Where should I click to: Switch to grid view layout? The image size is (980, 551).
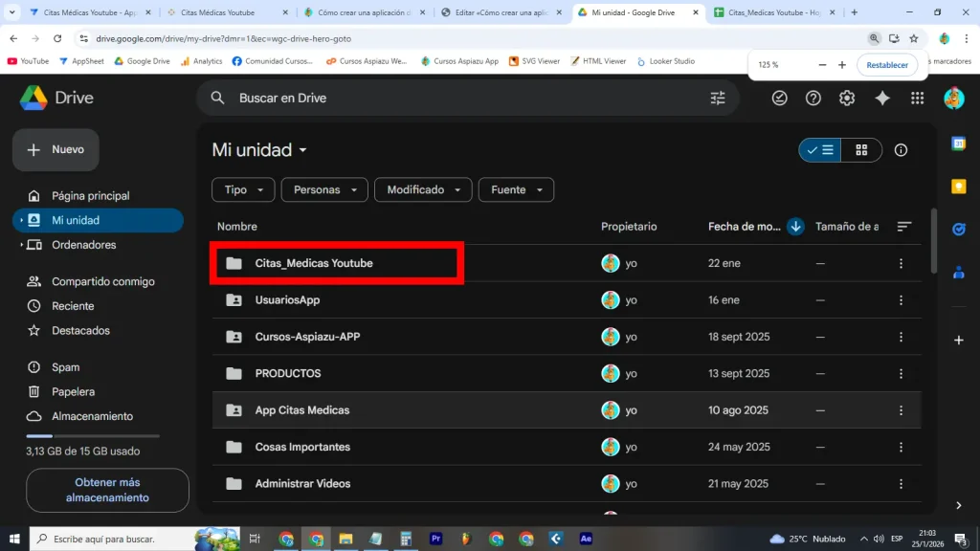coord(861,150)
